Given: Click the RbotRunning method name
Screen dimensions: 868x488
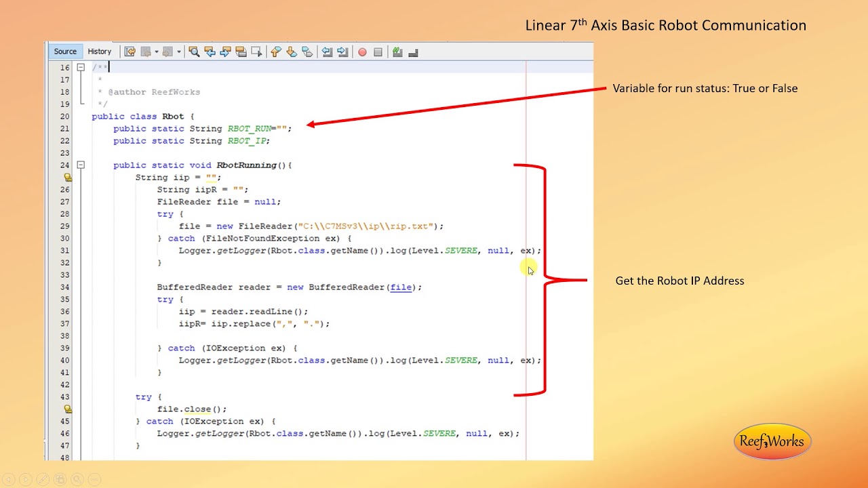Looking at the screenshot, I should (x=246, y=165).
